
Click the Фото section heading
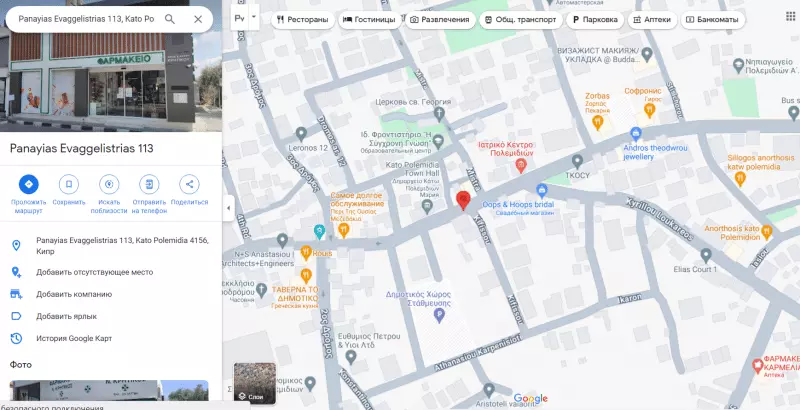coord(20,365)
